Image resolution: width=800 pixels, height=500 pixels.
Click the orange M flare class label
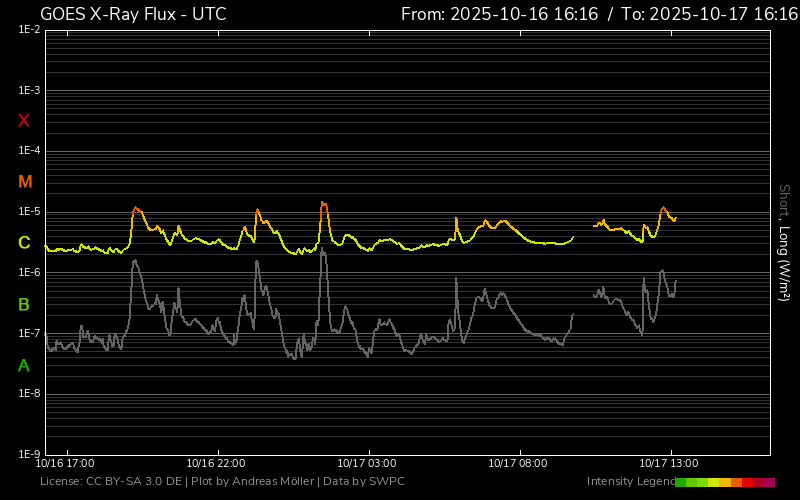coord(25,182)
